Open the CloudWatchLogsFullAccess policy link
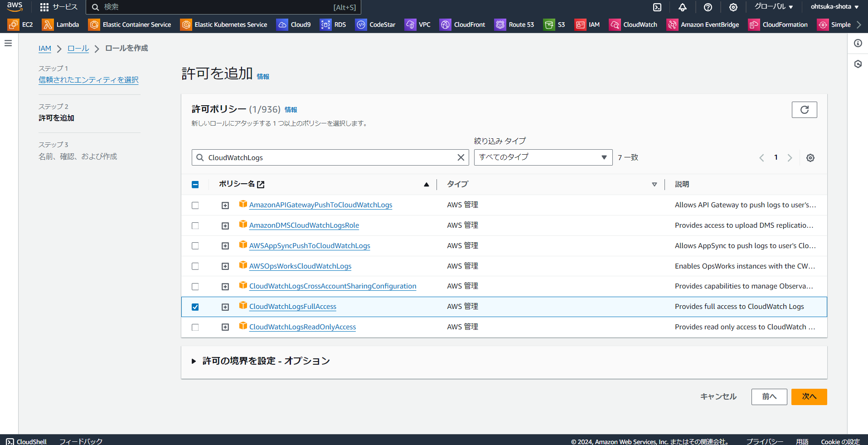The height and width of the screenshot is (445, 868). [x=292, y=306]
